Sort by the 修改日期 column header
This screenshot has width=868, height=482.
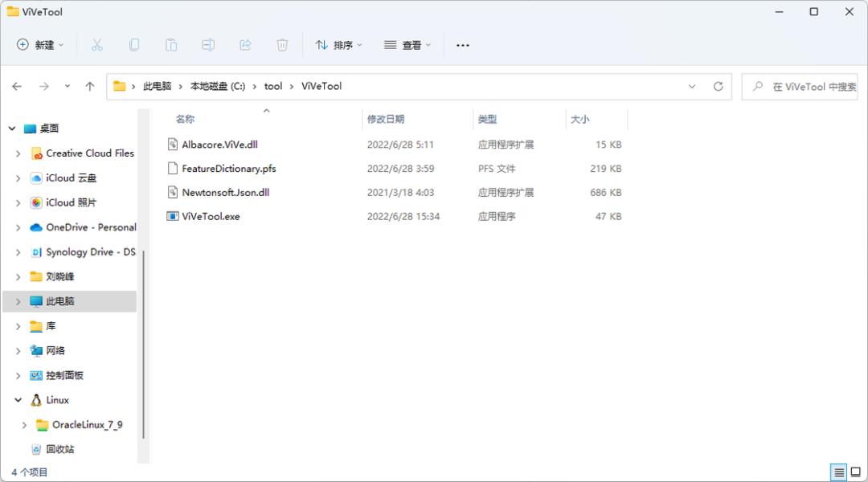[x=386, y=119]
